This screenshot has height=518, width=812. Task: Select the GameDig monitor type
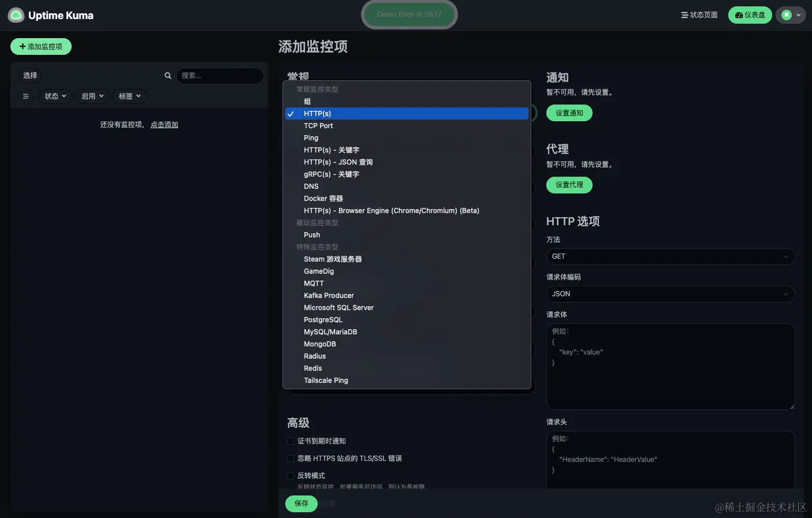click(x=407, y=271)
